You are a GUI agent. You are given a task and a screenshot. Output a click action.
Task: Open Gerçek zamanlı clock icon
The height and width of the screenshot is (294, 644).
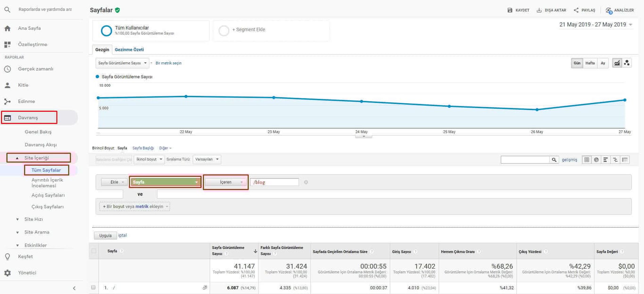(x=7, y=69)
